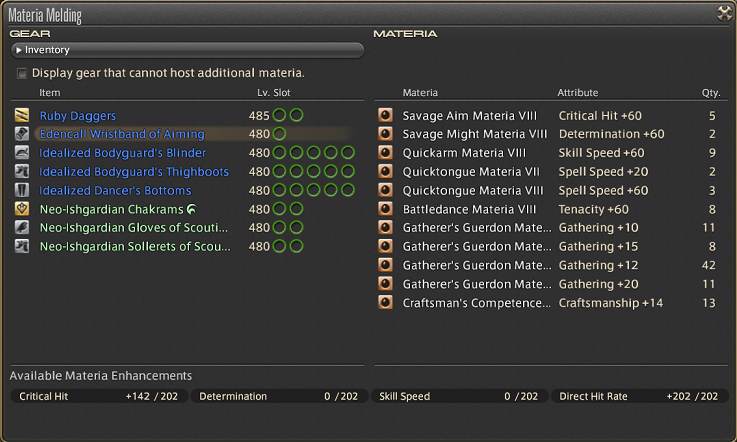Click the Battledance Materia VIII icon
The width and height of the screenshot is (737, 442).
[x=385, y=209]
